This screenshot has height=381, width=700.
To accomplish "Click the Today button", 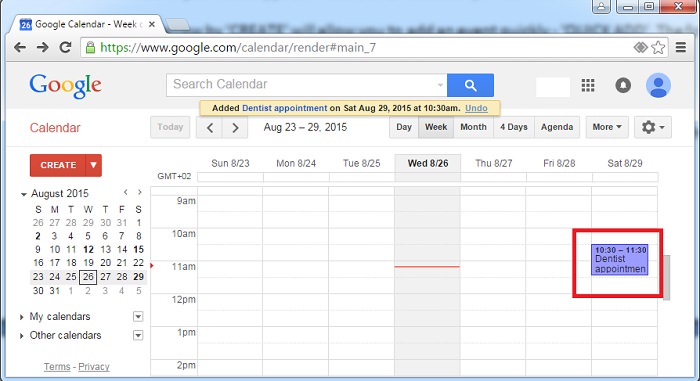I will click(x=170, y=127).
